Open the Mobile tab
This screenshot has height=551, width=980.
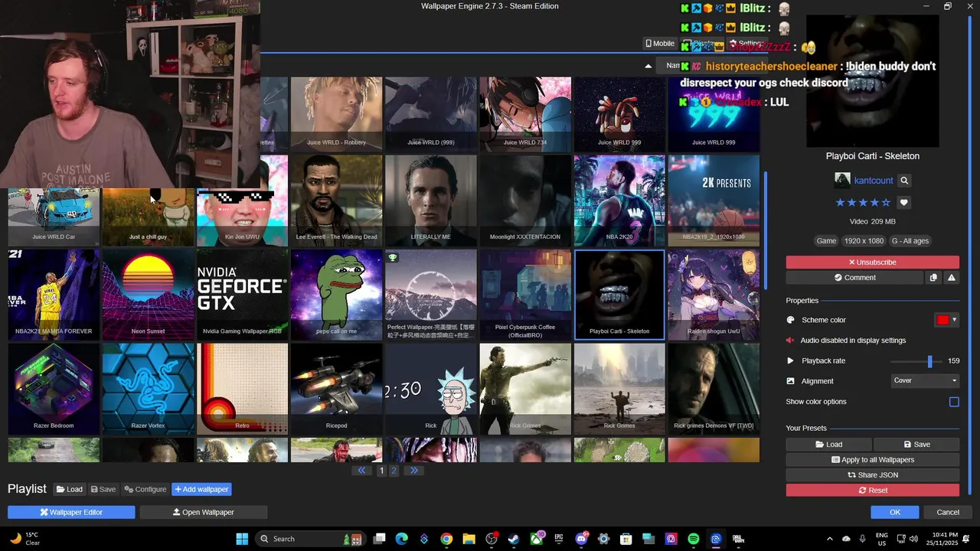click(x=659, y=44)
